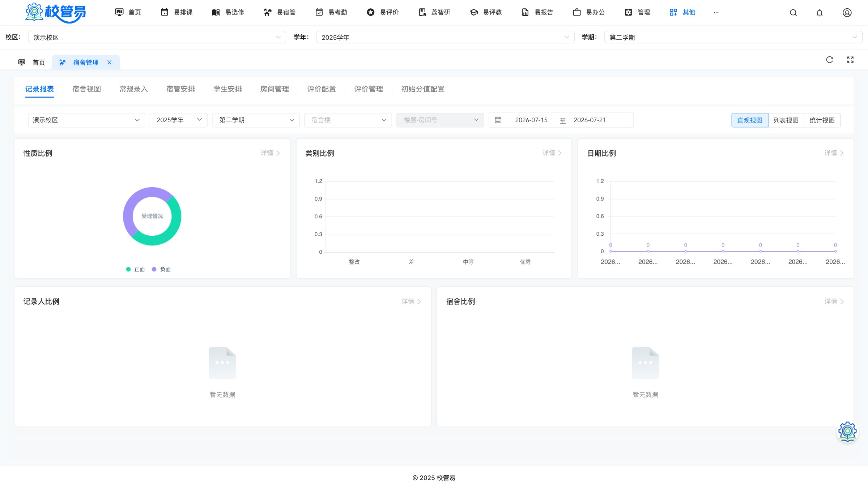Toggle the purple 负面 legend swatch
The height and width of the screenshot is (488, 868).
(x=154, y=269)
